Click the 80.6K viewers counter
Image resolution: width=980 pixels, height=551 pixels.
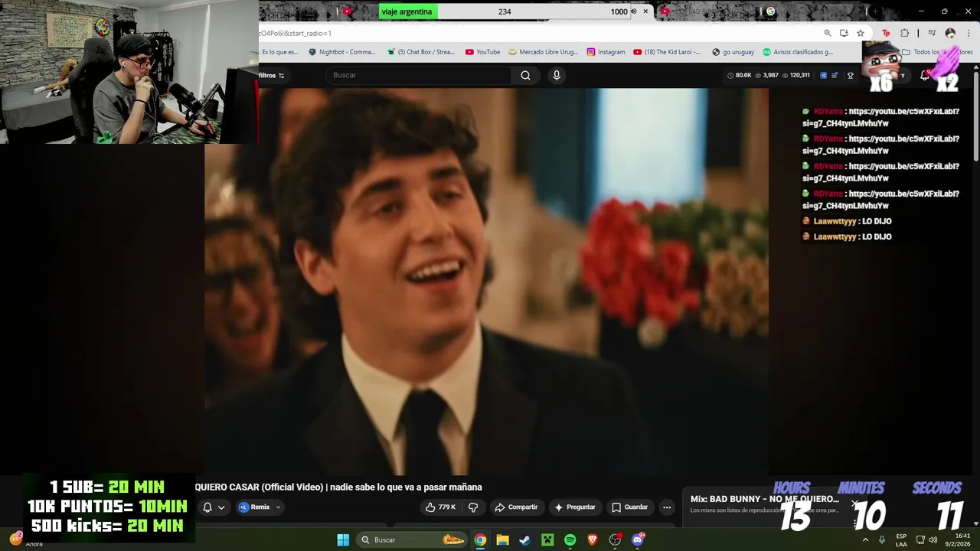click(x=740, y=75)
